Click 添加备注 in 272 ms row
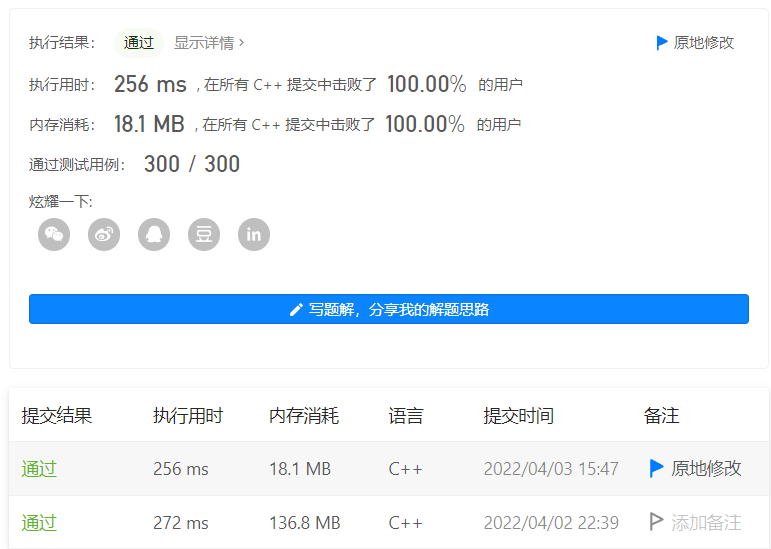 (706, 522)
